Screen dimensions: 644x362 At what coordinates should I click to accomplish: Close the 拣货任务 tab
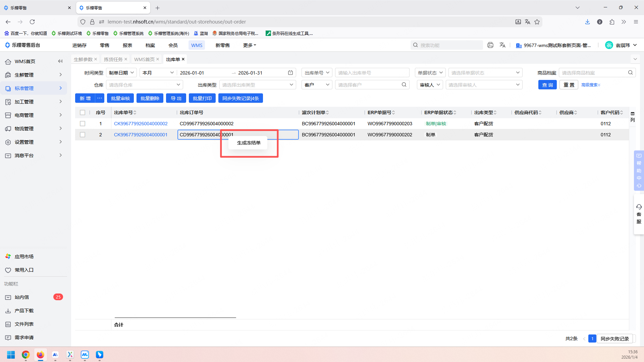[x=126, y=59]
